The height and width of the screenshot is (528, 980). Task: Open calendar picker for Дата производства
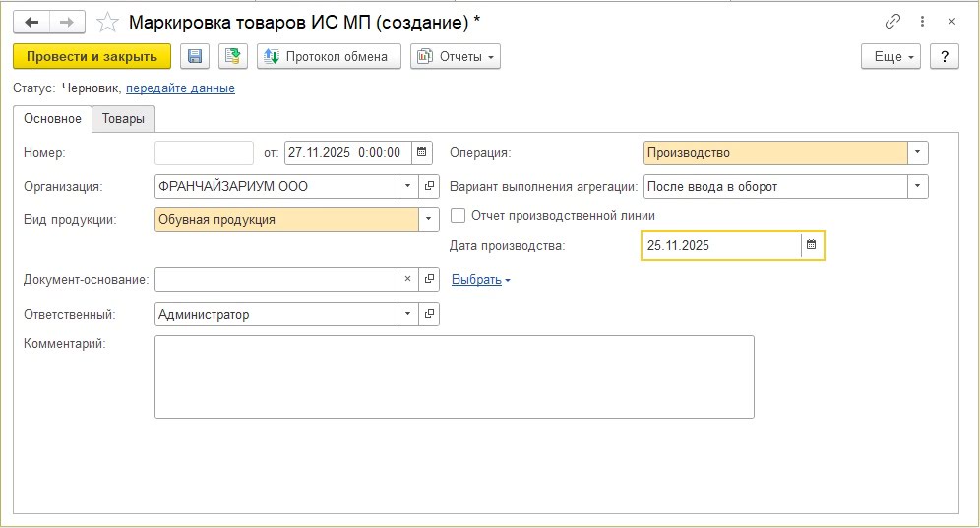pyautogui.click(x=812, y=245)
